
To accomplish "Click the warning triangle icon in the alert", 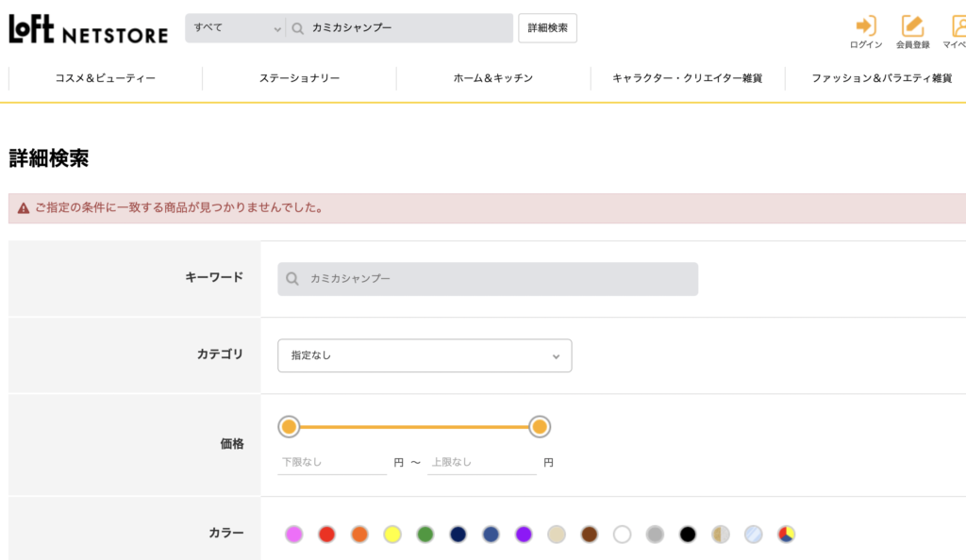I will coord(24,208).
